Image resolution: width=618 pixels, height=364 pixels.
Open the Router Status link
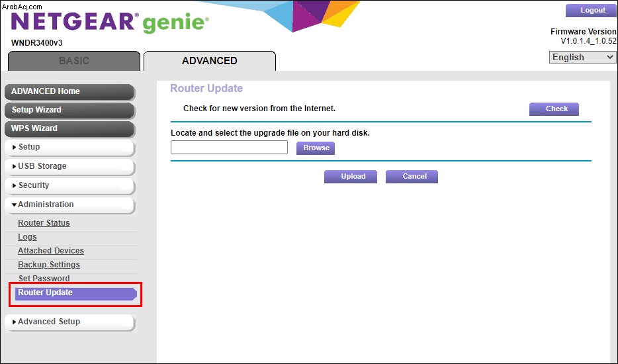[x=44, y=223]
